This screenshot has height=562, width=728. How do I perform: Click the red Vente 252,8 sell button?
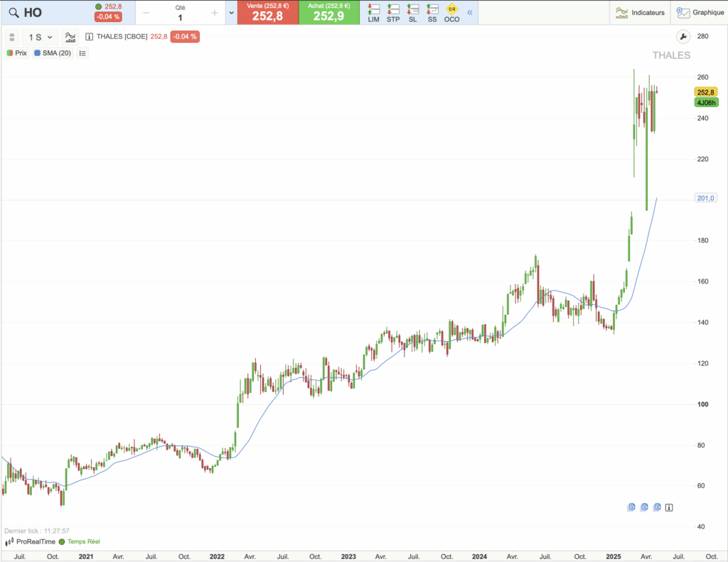click(x=267, y=13)
